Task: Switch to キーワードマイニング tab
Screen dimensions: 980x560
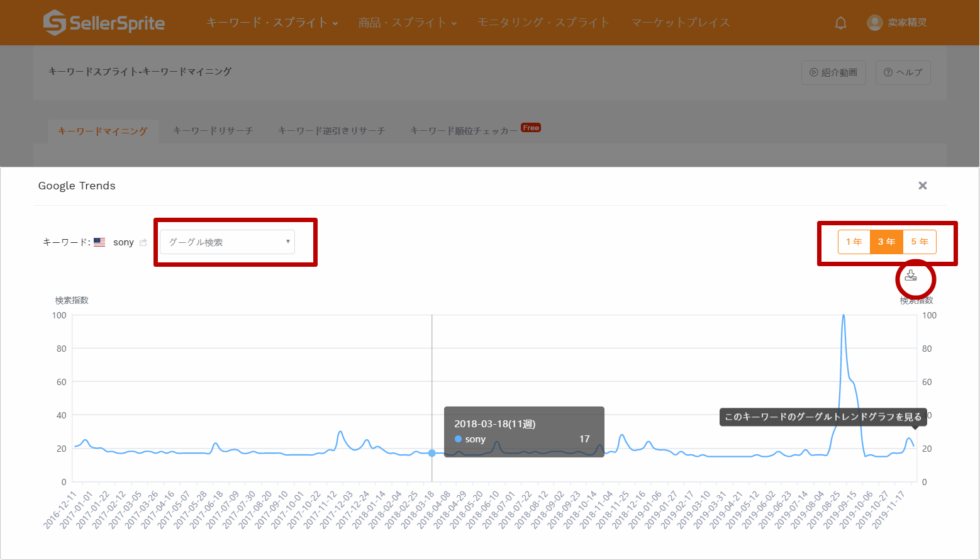Action: click(103, 131)
